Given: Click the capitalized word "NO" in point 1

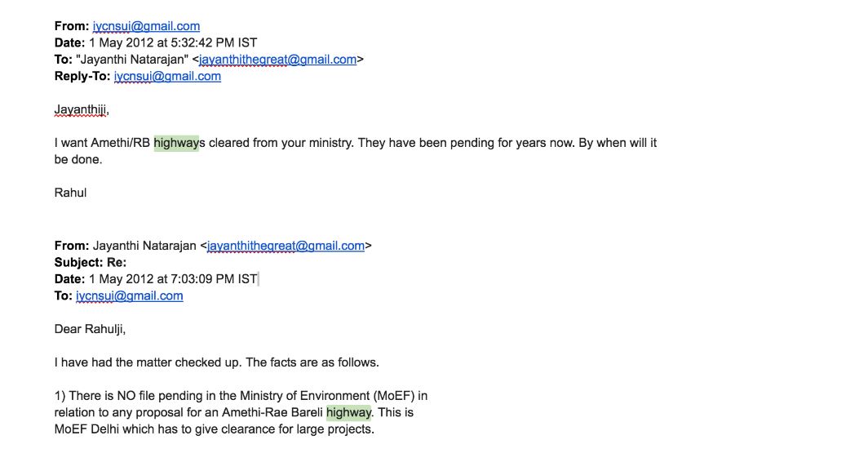Looking at the screenshot, I should (125, 396).
